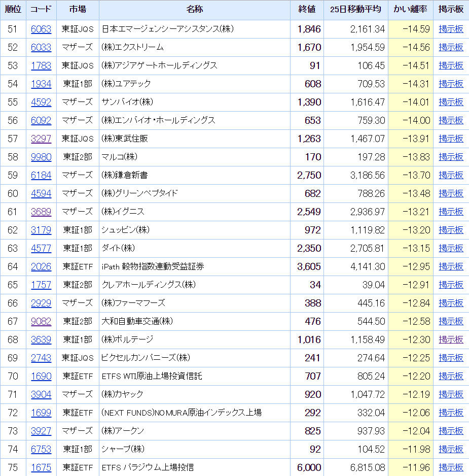Open stock code 1783 link

[x=41, y=65]
